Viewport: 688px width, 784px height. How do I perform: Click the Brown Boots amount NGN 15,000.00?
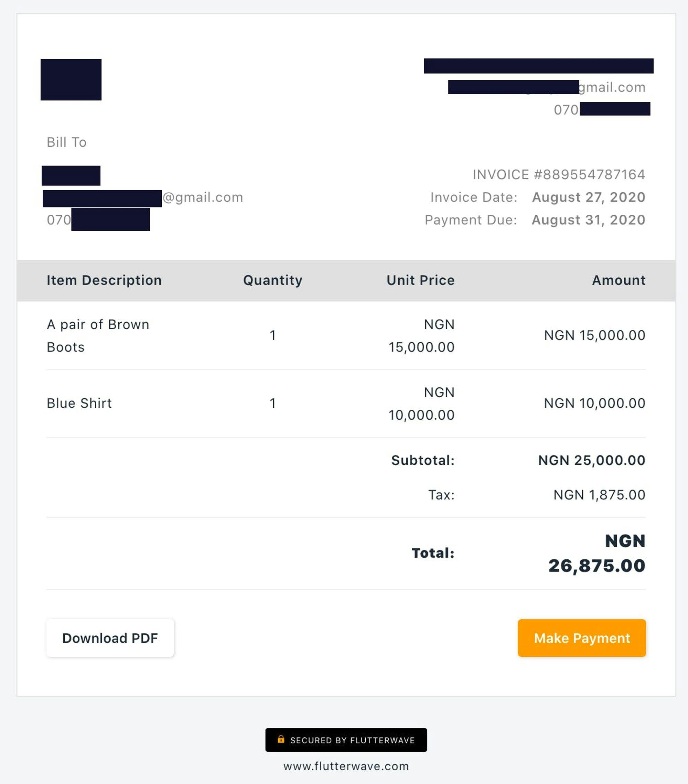click(x=594, y=335)
